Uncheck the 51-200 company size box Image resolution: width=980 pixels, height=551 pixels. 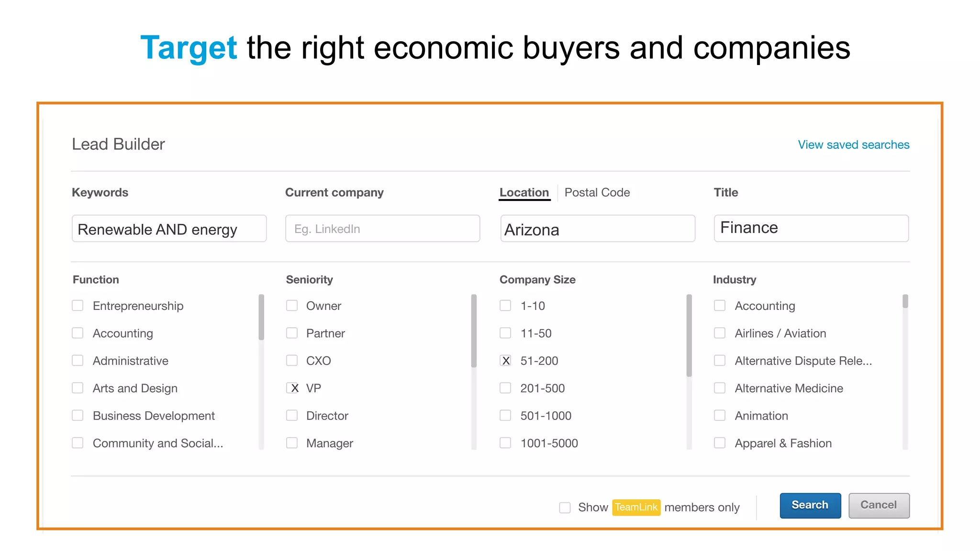[x=505, y=361]
